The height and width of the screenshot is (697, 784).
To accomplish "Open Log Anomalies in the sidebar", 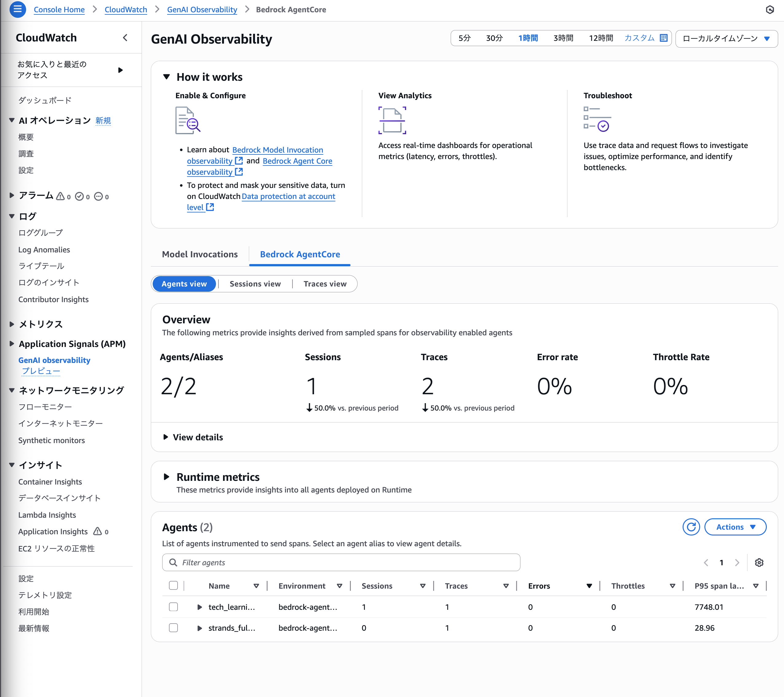I will (44, 250).
